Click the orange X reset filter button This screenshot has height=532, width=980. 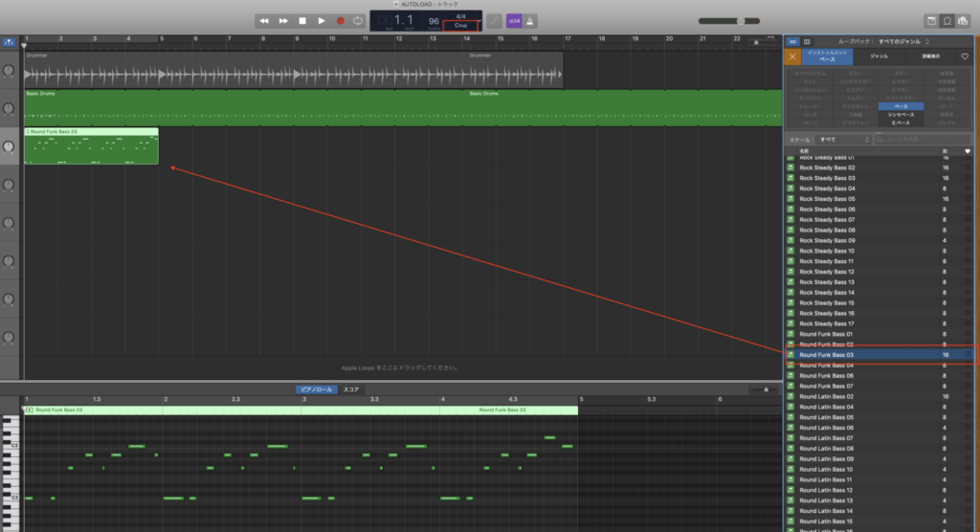791,57
